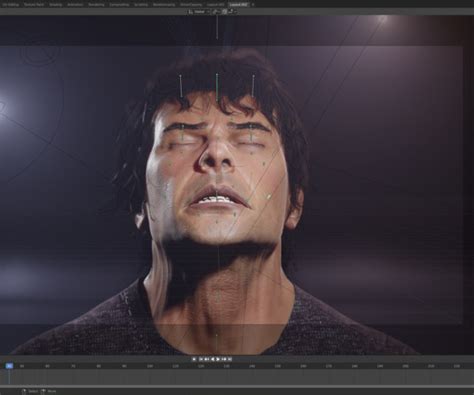
Task: Jump to the timeline end frame
Action: pyautogui.click(x=230, y=359)
